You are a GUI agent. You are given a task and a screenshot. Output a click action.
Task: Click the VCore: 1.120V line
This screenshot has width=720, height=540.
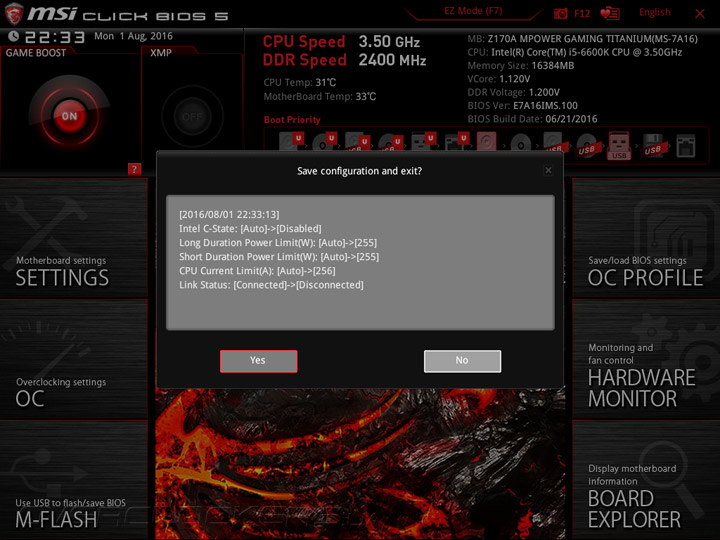pyautogui.click(x=499, y=79)
